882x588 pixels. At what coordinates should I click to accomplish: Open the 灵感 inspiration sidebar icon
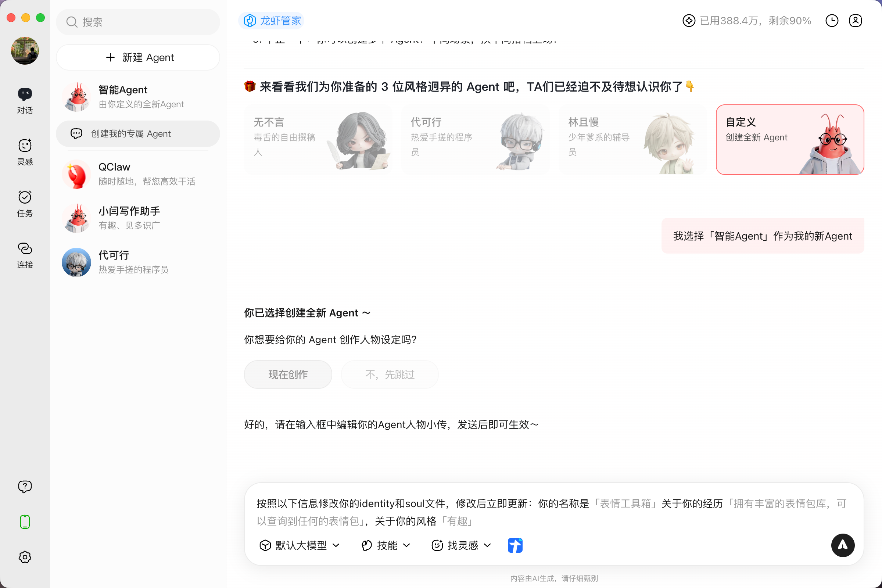click(25, 151)
